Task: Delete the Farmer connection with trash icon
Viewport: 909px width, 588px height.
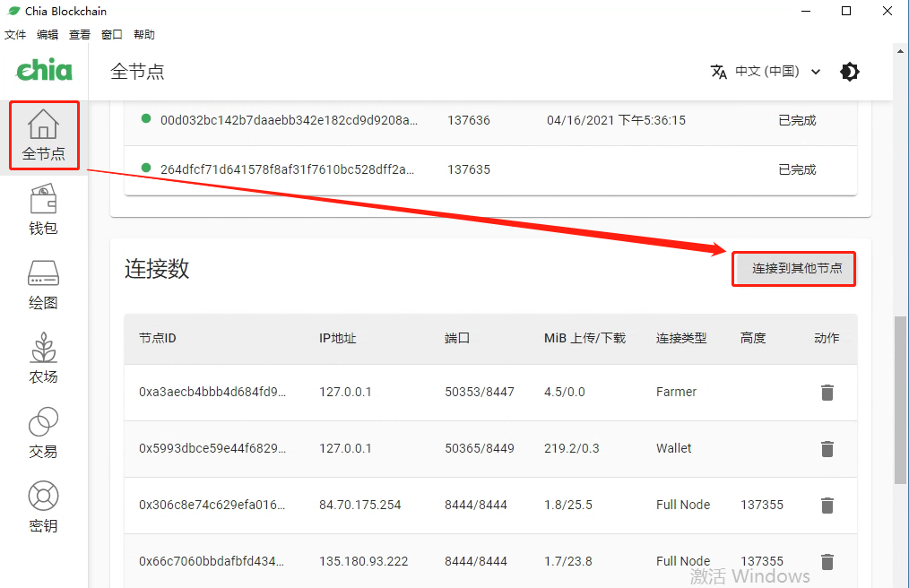Action: (827, 392)
